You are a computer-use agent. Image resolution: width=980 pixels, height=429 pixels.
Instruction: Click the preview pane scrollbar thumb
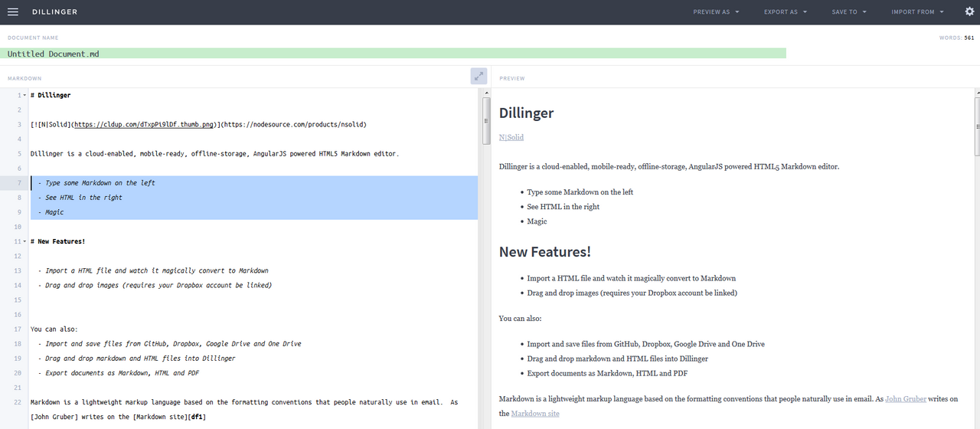976,126
